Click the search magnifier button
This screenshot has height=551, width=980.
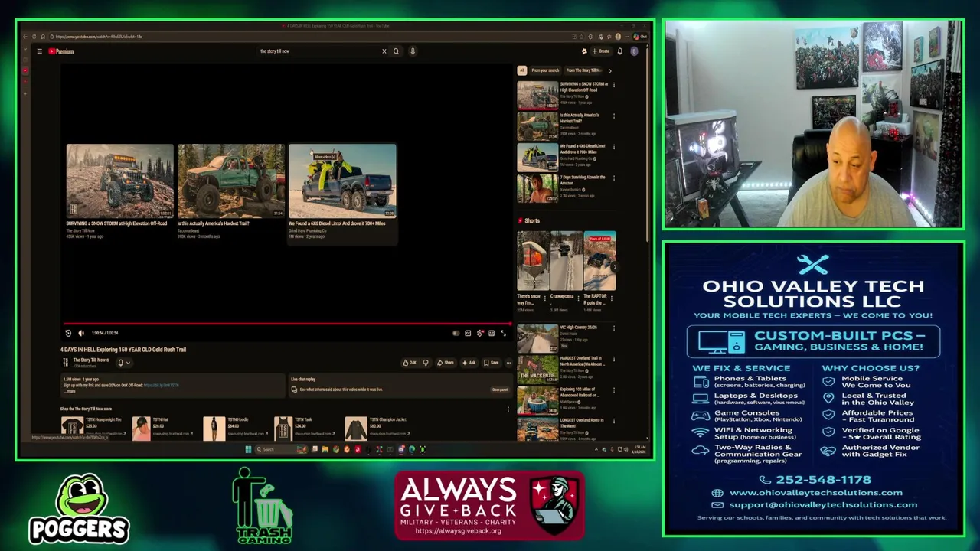[396, 51]
